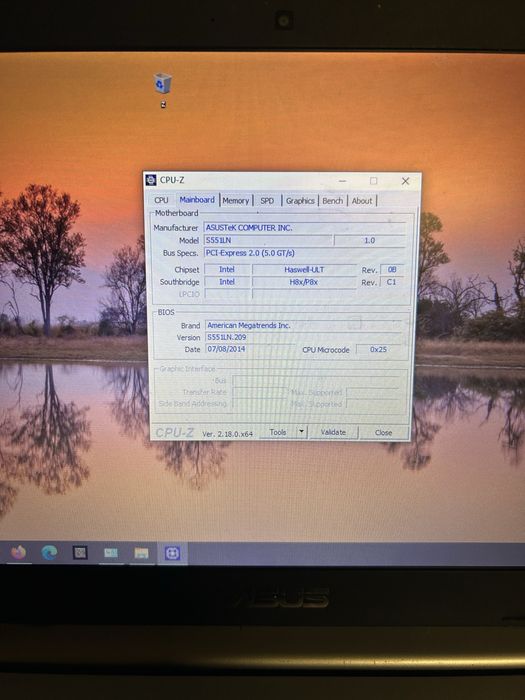Open the About tab
The width and height of the screenshot is (525, 700).
362,200
